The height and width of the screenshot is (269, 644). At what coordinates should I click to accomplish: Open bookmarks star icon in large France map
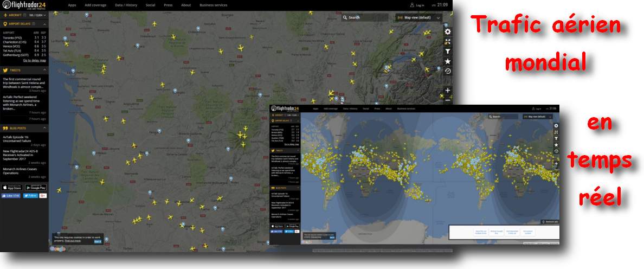pyautogui.click(x=448, y=61)
